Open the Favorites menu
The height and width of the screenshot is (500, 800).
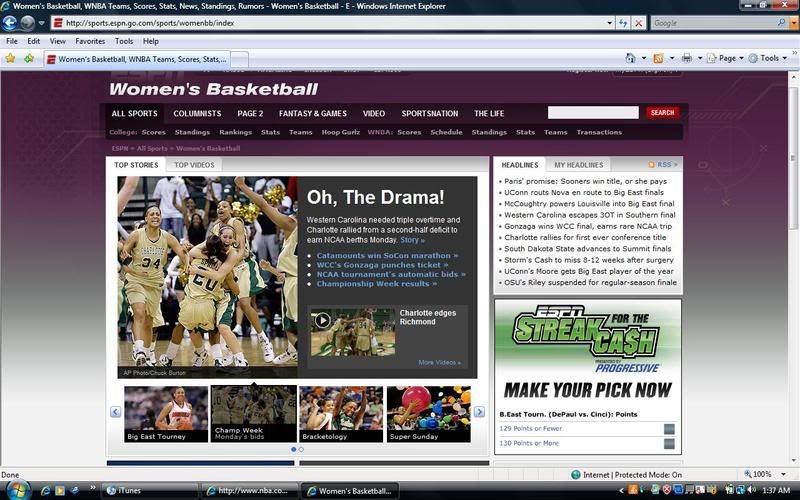click(90, 41)
